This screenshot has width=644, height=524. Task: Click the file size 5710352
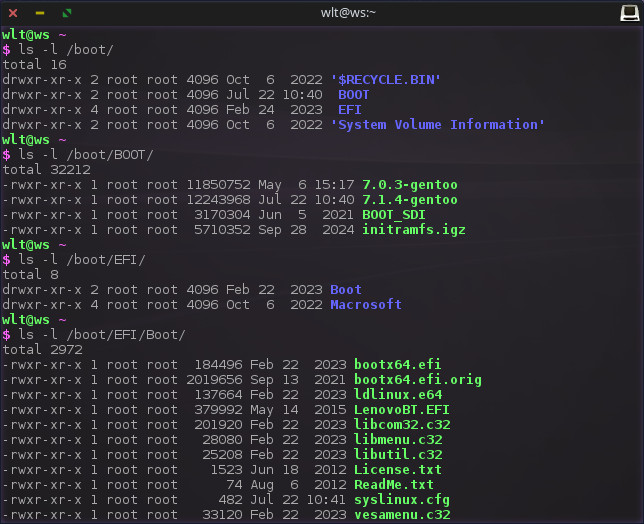(x=222, y=230)
